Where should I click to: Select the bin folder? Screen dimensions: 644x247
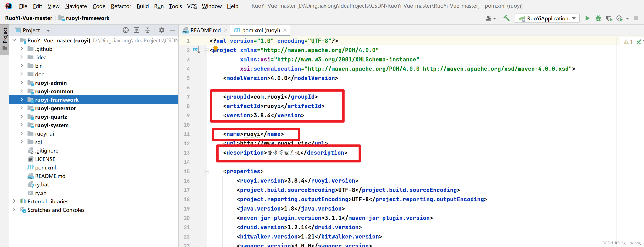click(39, 66)
